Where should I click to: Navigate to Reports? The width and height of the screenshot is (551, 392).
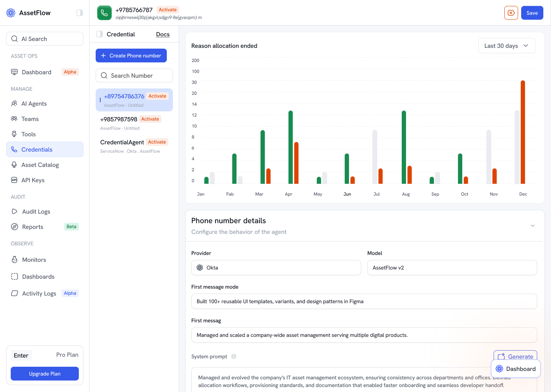[45, 227]
